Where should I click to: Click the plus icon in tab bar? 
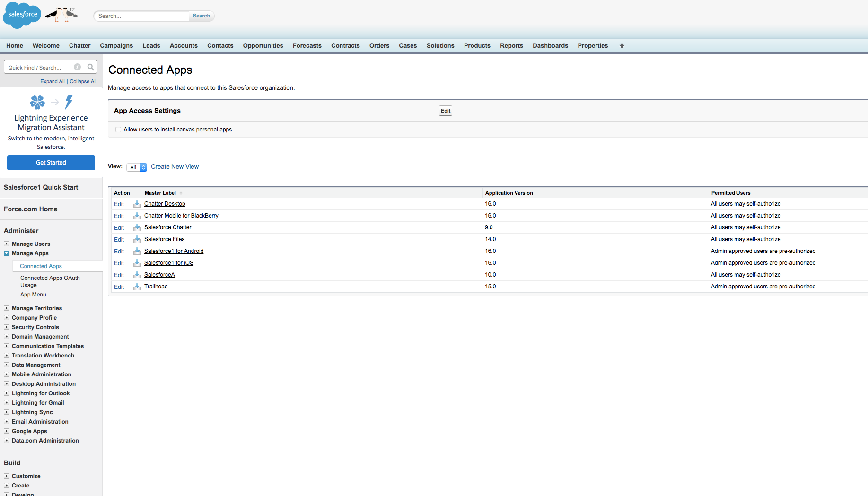(622, 46)
